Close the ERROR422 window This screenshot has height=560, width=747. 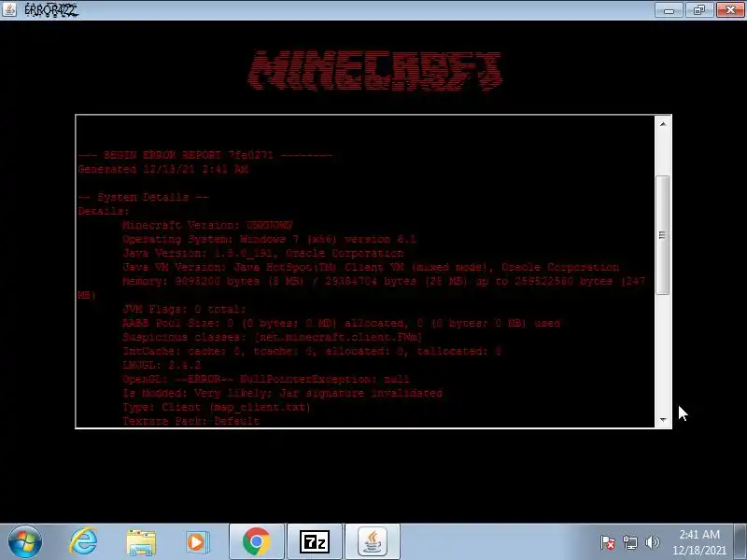tap(730, 10)
